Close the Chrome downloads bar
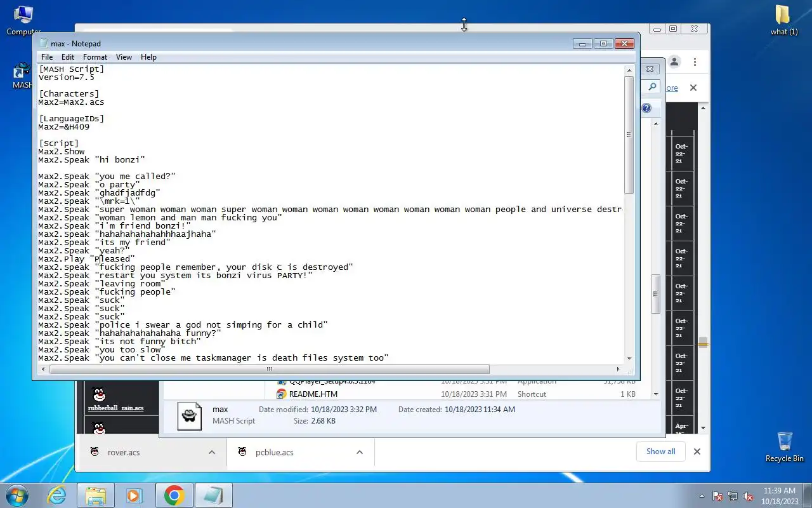The height and width of the screenshot is (508, 812). [697, 451]
